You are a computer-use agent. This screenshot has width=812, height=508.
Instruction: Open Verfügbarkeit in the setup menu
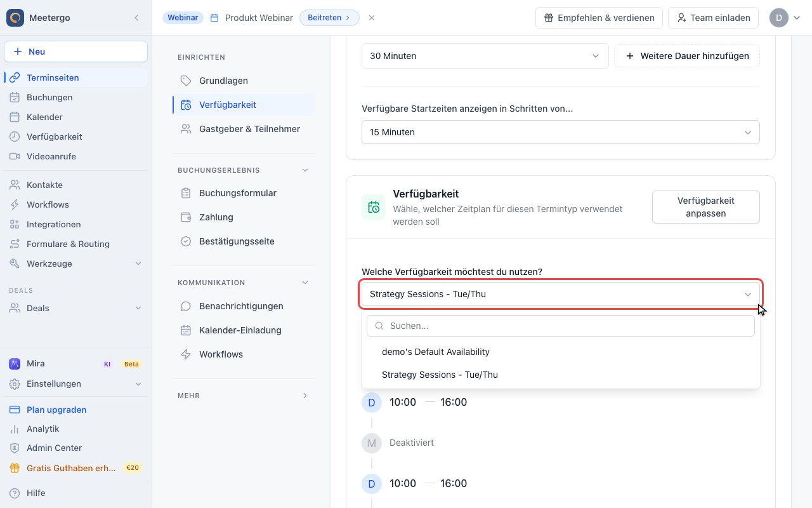point(244,105)
